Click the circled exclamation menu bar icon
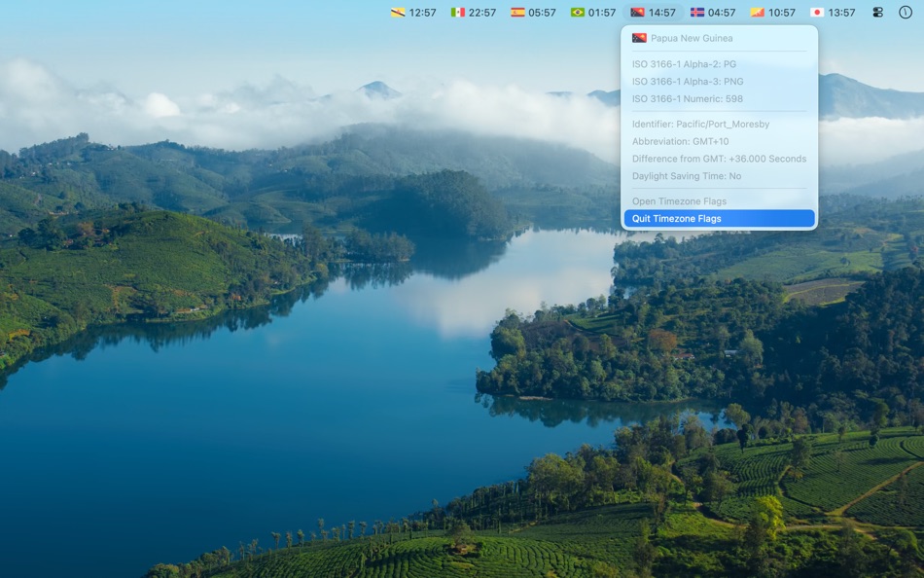The width and height of the screenshot is (924, 578). point(906,12)
